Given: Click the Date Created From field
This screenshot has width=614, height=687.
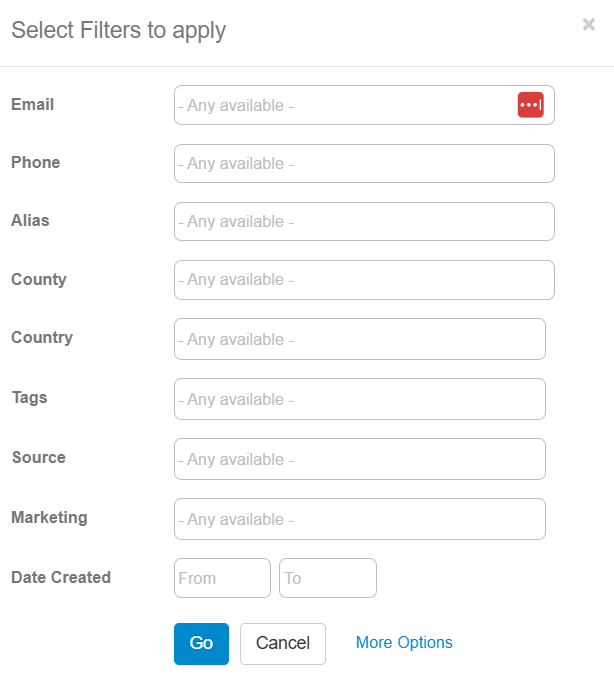Looking at the screenshot, I should (222, 578).
